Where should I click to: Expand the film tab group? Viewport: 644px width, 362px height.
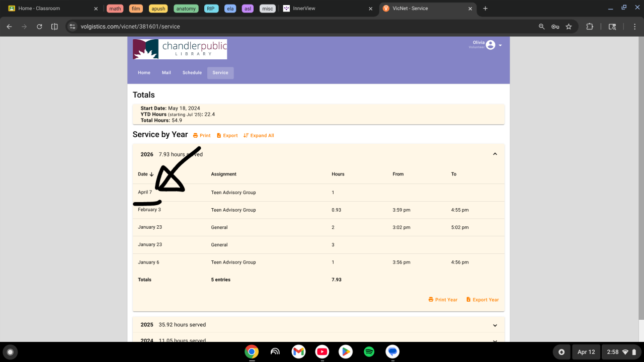coord(135,9)
